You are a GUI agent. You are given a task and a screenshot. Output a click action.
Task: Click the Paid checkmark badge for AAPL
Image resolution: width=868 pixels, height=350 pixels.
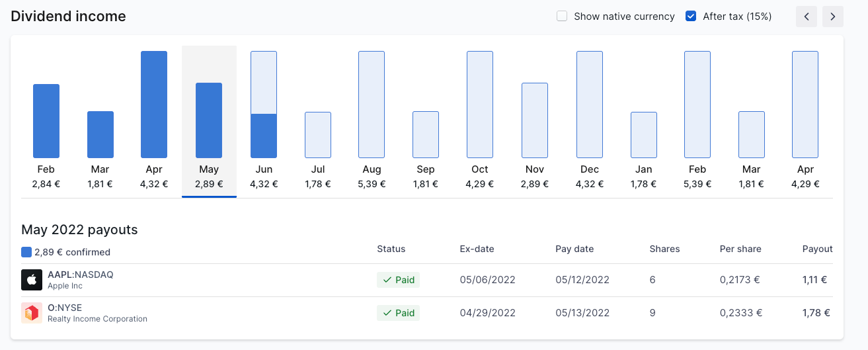coord(398,280)
